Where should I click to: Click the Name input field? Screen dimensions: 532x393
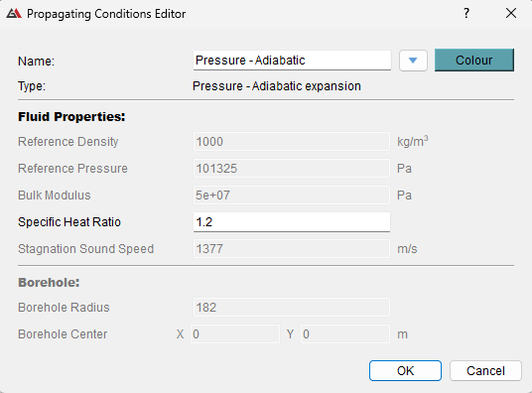tap(292, 61)
